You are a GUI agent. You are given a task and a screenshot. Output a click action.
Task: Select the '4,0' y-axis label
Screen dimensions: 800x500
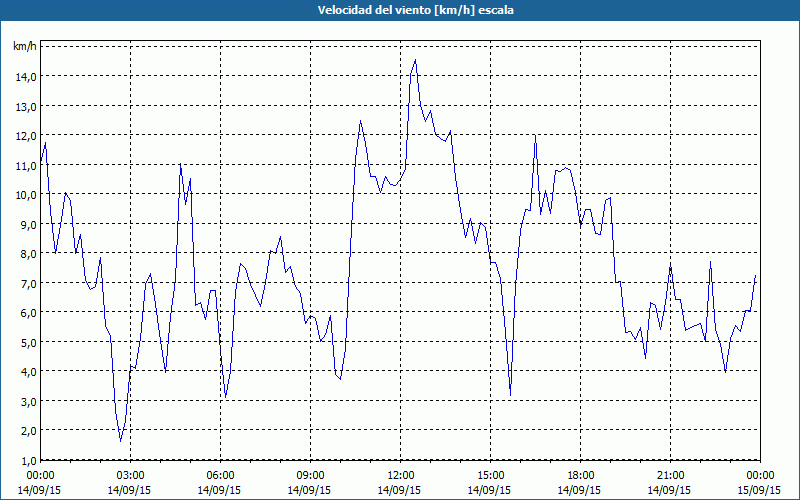(28, 371)
